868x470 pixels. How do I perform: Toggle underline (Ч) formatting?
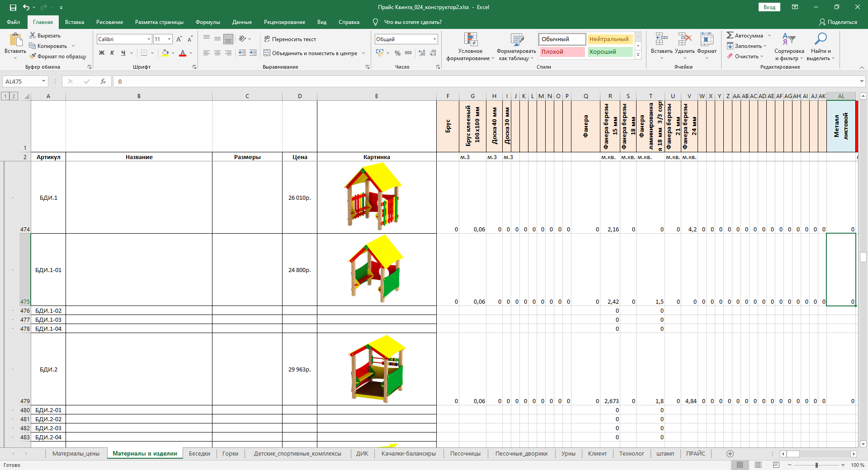coord(123,53)
